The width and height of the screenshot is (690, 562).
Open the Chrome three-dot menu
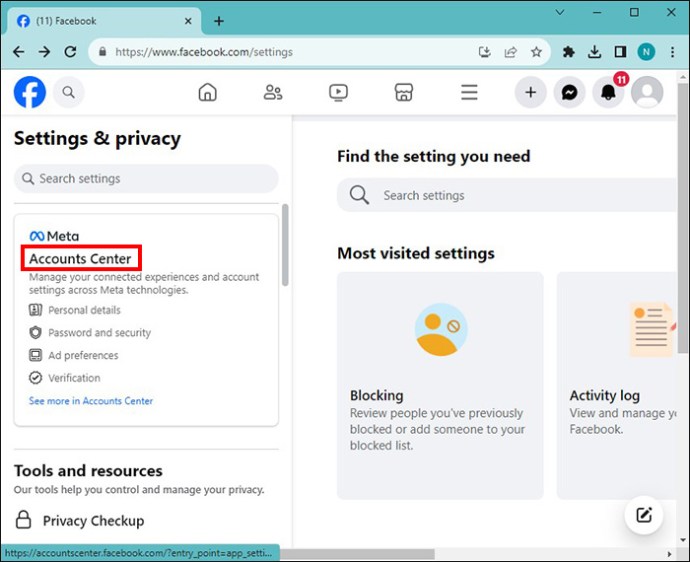[672, 52]
